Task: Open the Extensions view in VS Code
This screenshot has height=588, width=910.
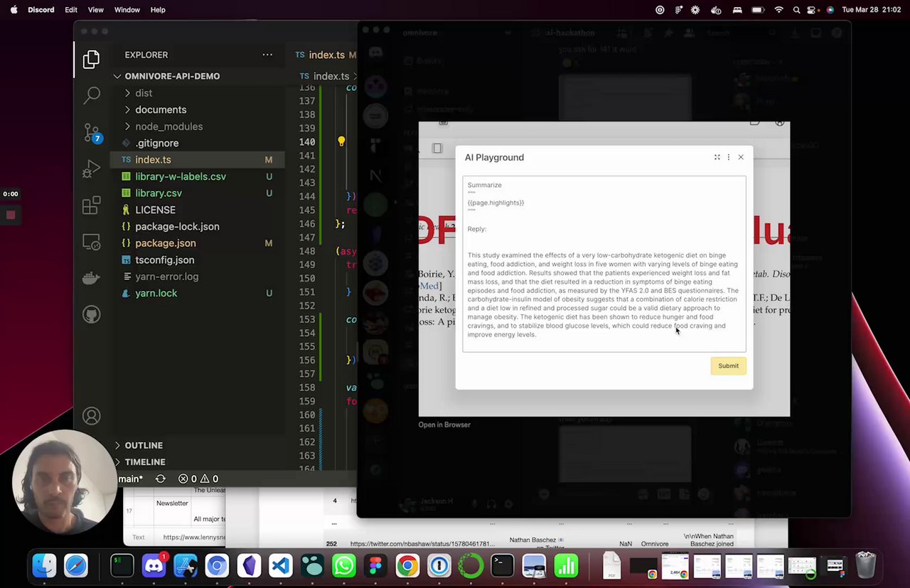Action: coord(91,206)
